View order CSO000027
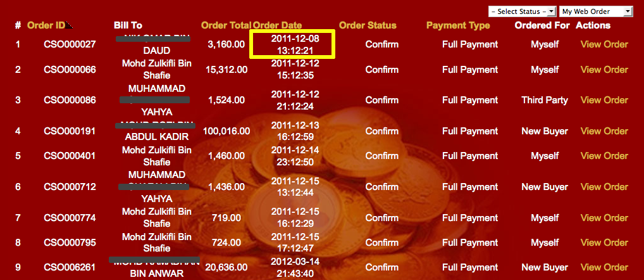 tap(604, 44)
